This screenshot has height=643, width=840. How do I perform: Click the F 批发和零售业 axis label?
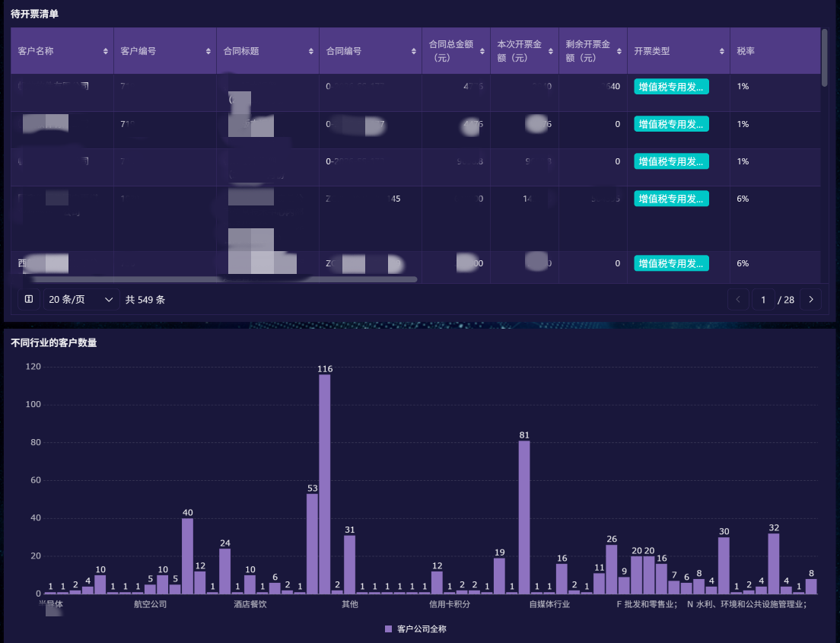(x=647, y=604)
